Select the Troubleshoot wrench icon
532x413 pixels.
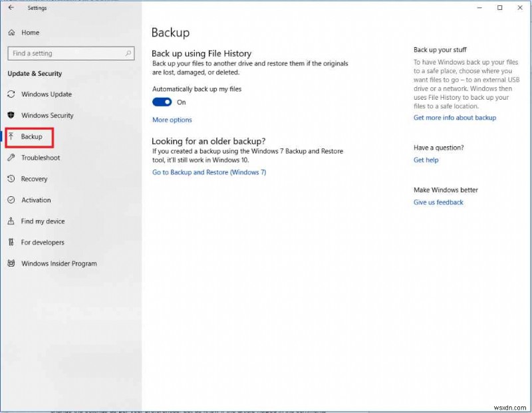click(11, 158)
